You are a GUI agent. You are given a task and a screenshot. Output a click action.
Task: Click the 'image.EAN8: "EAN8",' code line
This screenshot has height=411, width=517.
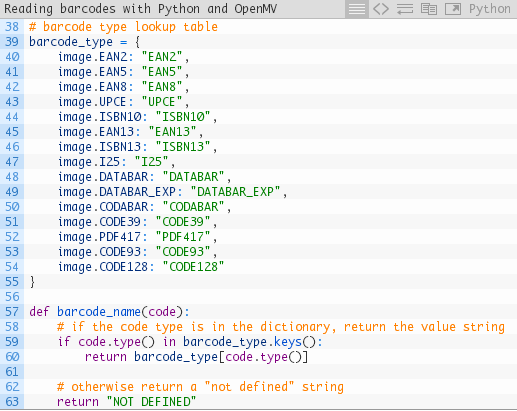tap(124, 87)
